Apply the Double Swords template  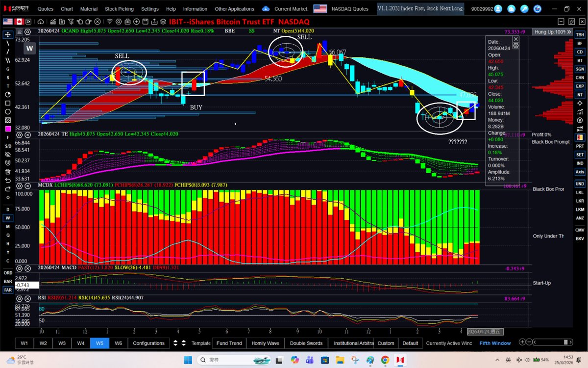(x=306, y=343)
